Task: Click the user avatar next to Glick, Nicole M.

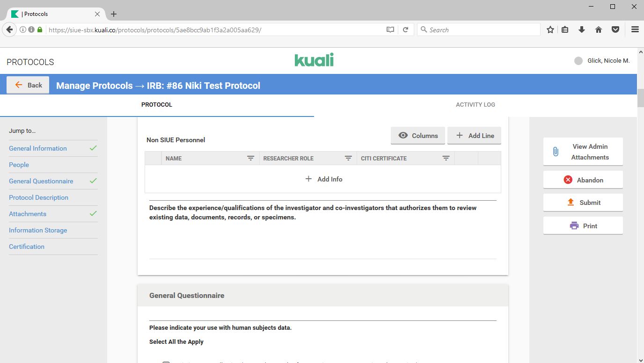Action: pyautogui.click(x=578, y=61)
